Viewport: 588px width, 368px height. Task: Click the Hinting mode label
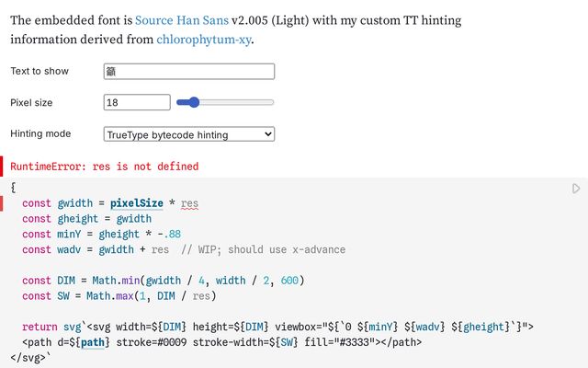40,133
